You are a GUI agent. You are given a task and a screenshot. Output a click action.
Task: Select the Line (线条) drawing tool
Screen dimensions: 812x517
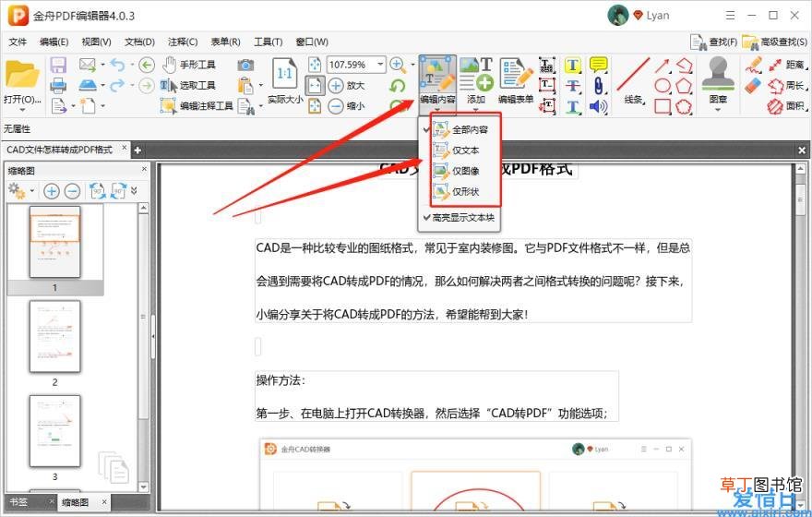[x=633, y=81]
